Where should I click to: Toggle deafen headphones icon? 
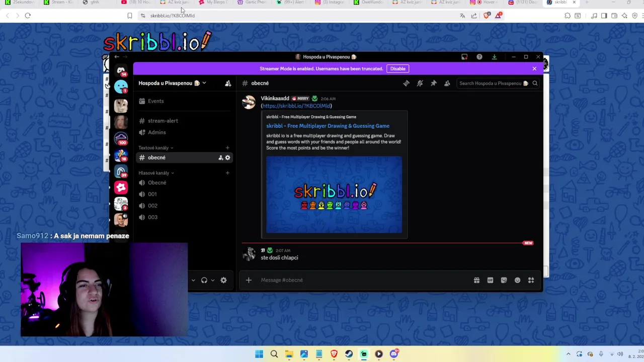[204, 280]
